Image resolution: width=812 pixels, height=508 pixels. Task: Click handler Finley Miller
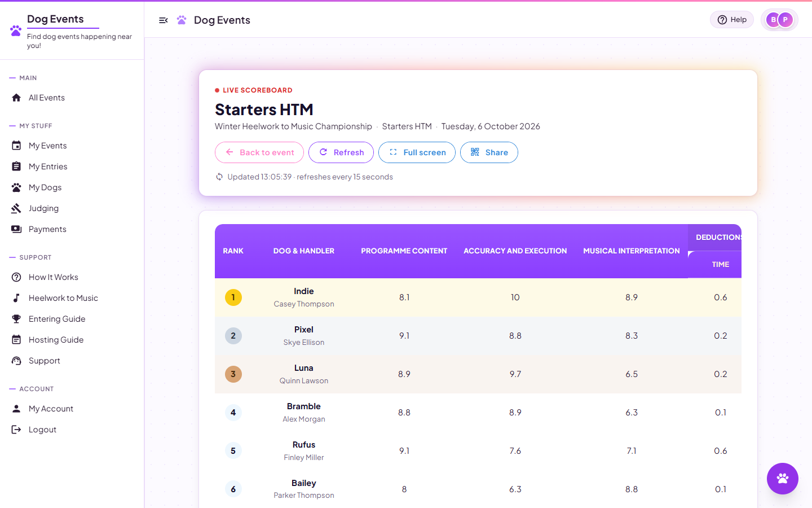(304, 458)
